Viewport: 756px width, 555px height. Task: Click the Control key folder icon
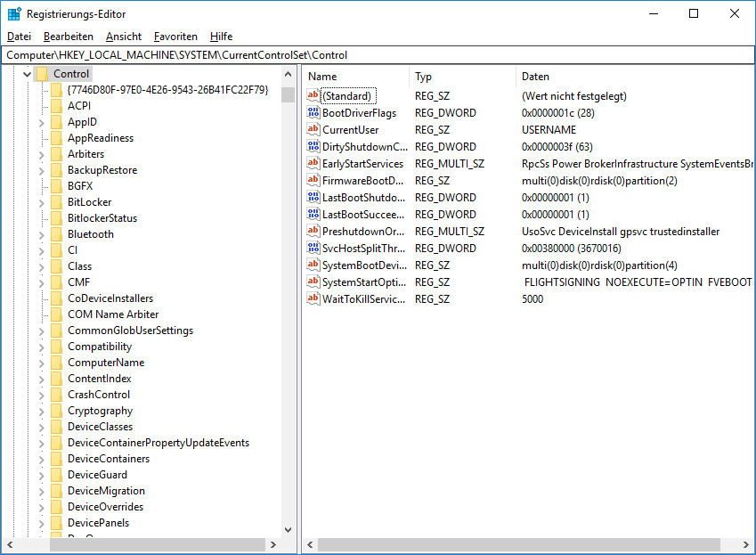pyautogui.click(x=43, y=74)
